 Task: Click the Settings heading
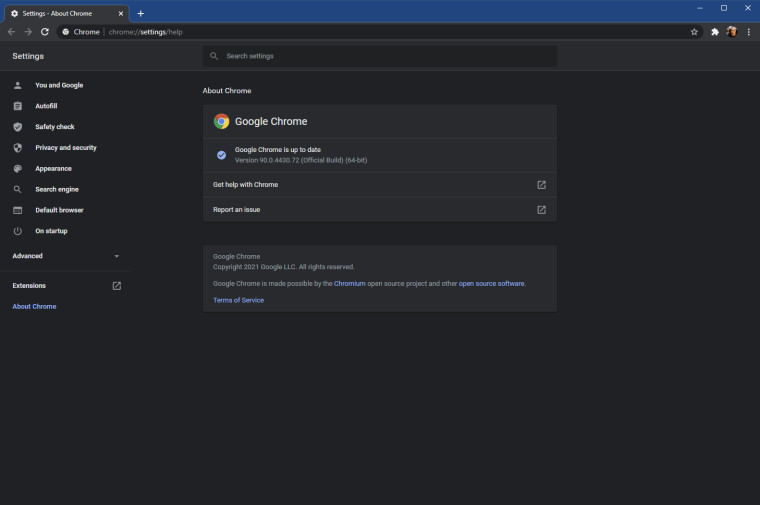(28, 56)
